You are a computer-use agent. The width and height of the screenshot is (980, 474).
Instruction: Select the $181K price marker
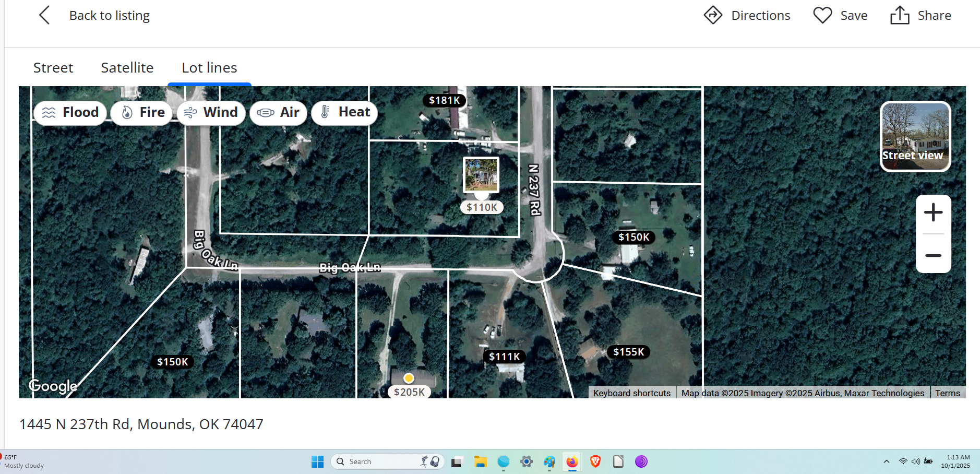tap(444, 100)
